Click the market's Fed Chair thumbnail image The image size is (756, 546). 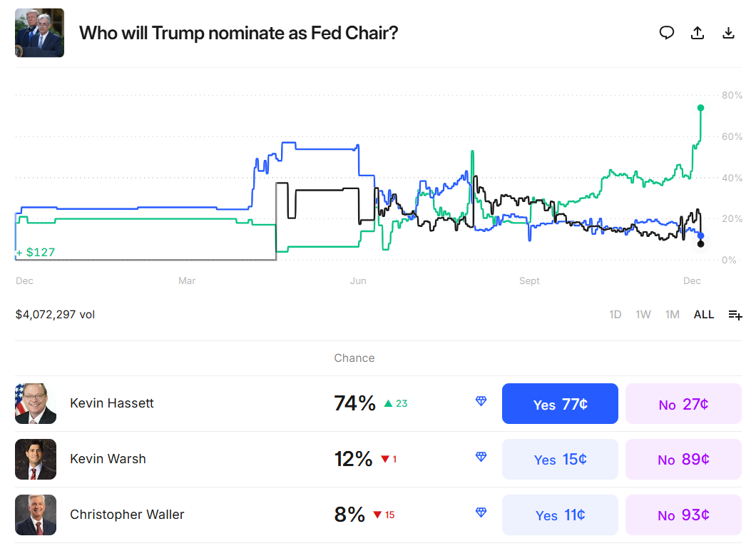pyautogui.click(x=39, y=32)
